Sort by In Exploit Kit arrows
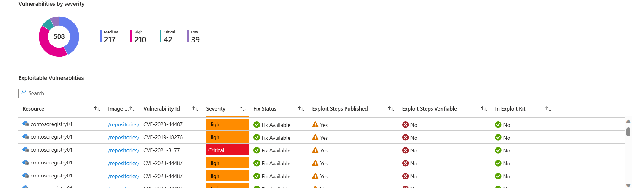This screenshot has height=188, width=644. point(548,109)
